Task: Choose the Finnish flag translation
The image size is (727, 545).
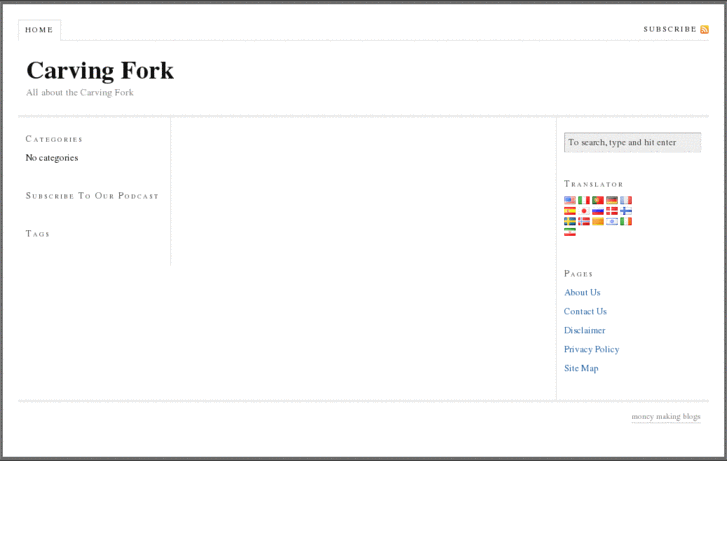Action: pyautogui.click(x=626, y=211)
